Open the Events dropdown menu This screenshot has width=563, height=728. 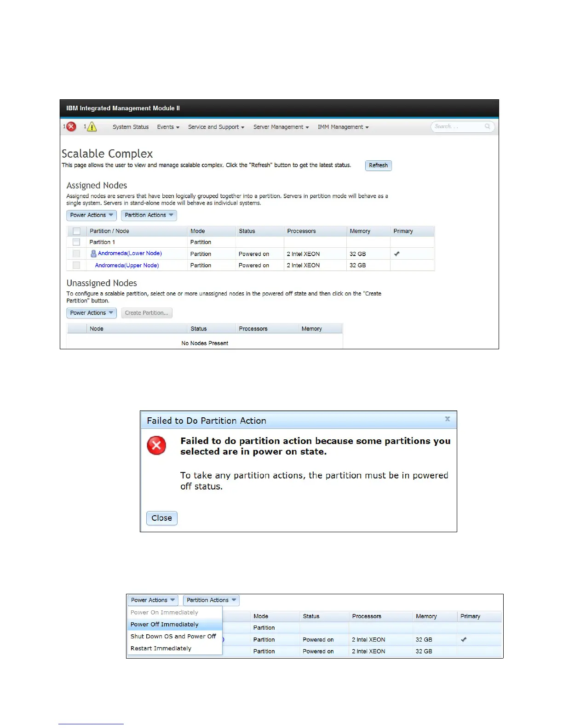point(168,127)
